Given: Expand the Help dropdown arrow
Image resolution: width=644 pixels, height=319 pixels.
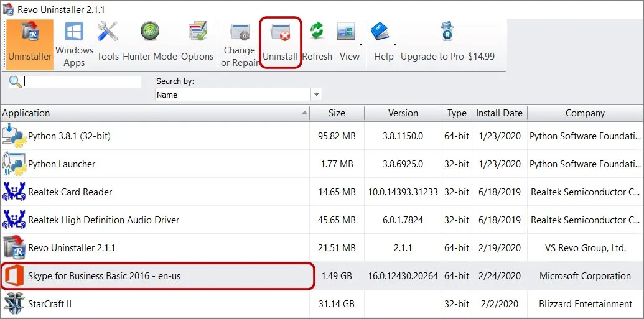Looking at the screenshot, I should 394,44.
